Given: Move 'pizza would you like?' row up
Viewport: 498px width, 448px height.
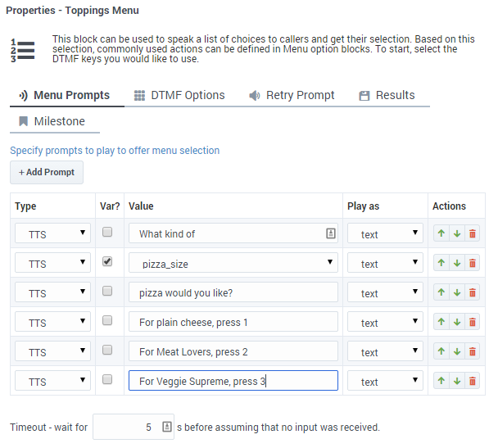Looking at the screenshot, I should pyautogui.click(x=441, y=292).
